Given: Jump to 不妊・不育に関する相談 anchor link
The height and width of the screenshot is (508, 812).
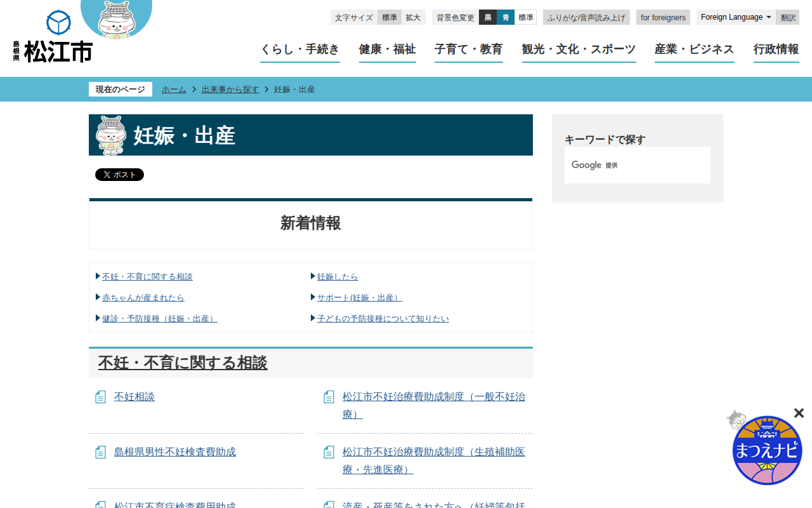Looking at the screenshot, I should point(147,277).
